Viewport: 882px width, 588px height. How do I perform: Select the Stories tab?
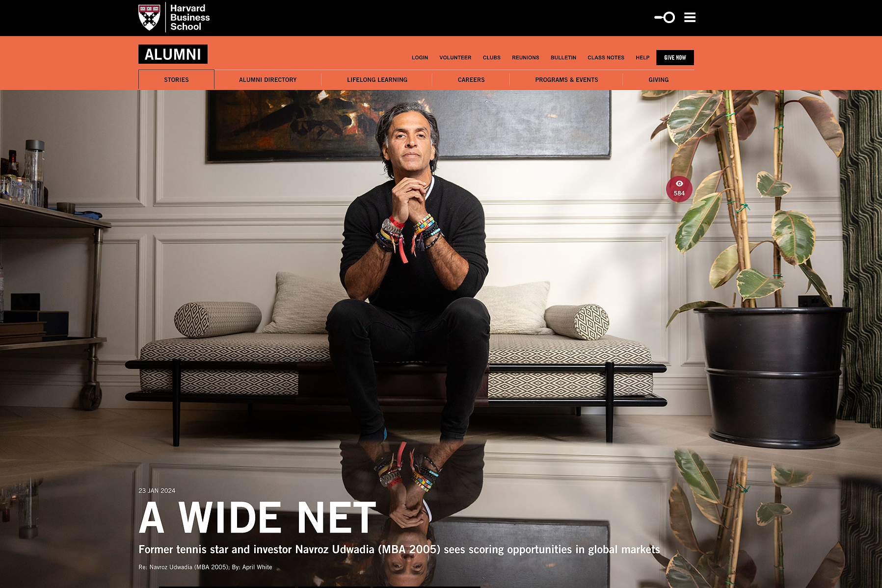tap(176, 79)
